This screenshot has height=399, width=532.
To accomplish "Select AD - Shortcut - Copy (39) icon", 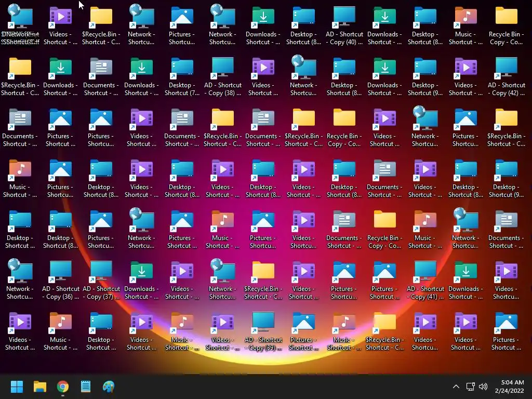I will pyautogui.click(x=263, y=331).
